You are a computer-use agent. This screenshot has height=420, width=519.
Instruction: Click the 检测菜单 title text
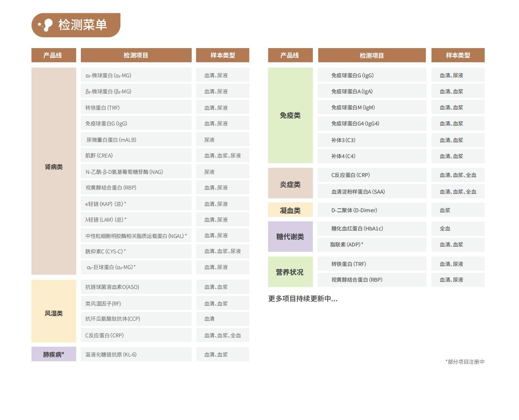click(x=82, y=25)
